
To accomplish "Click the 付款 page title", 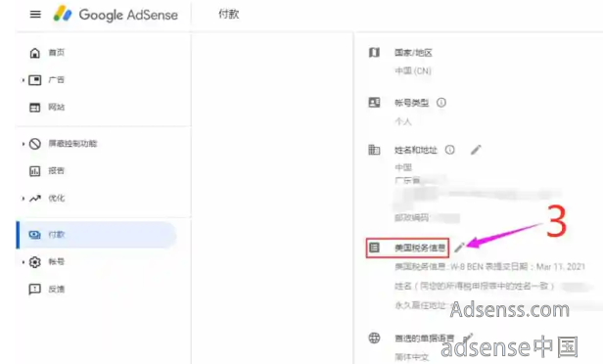I will (229, 15).
